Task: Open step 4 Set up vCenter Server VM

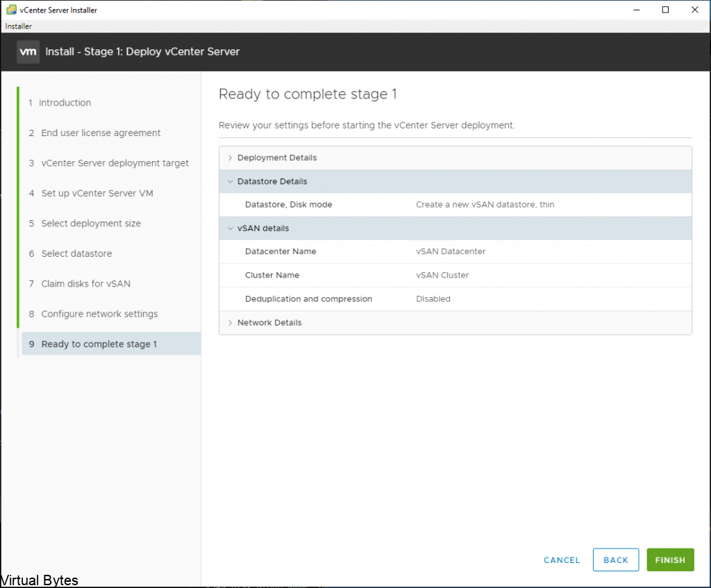Action: 91,193
